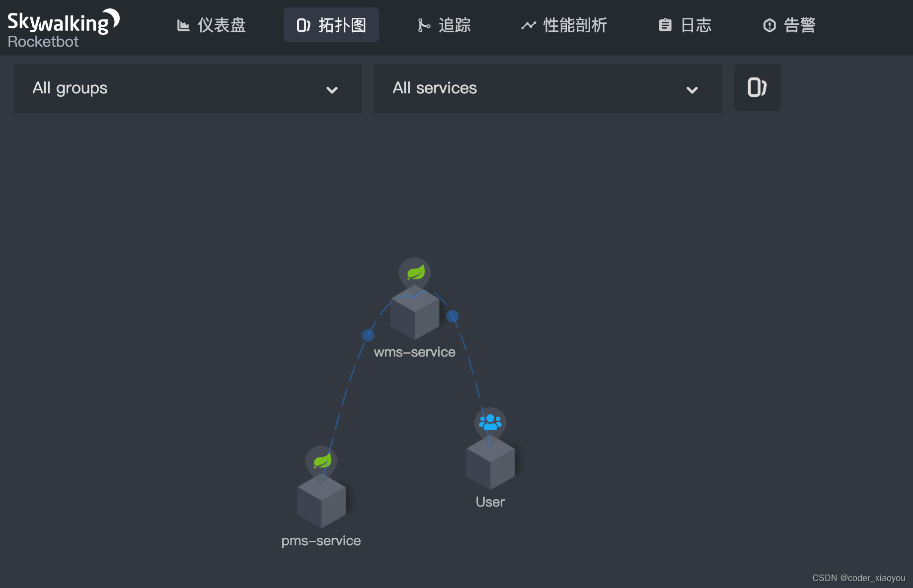Click the alarm warning icon beside 告警
Viewport: 913px width, 588px height.
[x=769, y=25]
